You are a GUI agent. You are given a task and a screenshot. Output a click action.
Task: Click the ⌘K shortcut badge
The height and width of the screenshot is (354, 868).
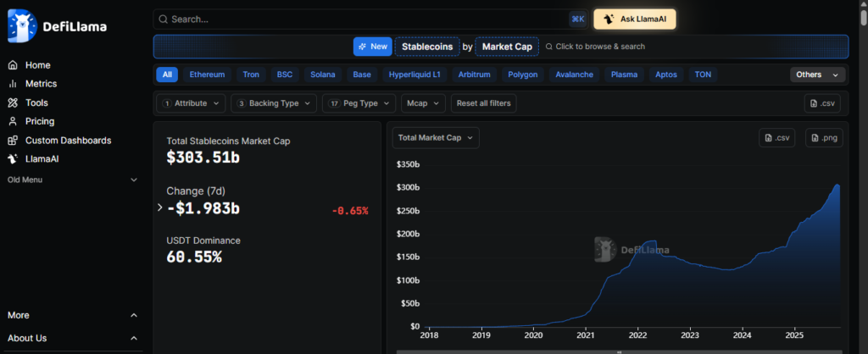pos(578,19)
